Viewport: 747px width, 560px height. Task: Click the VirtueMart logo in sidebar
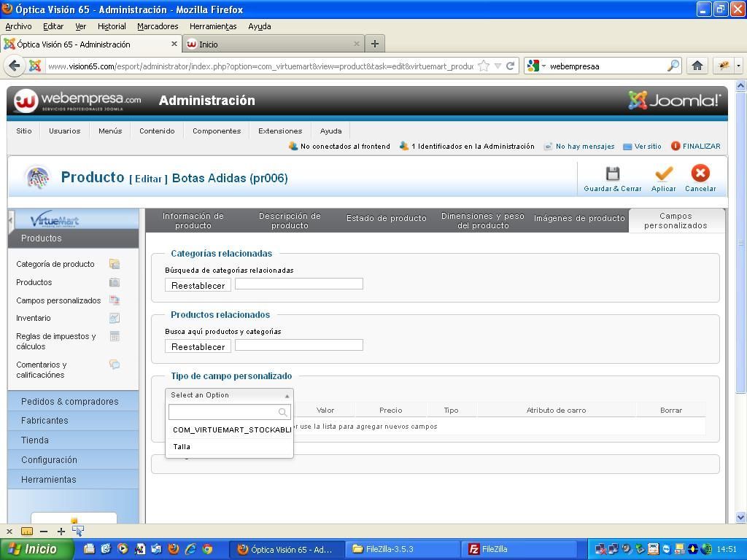tap(55, 219)
